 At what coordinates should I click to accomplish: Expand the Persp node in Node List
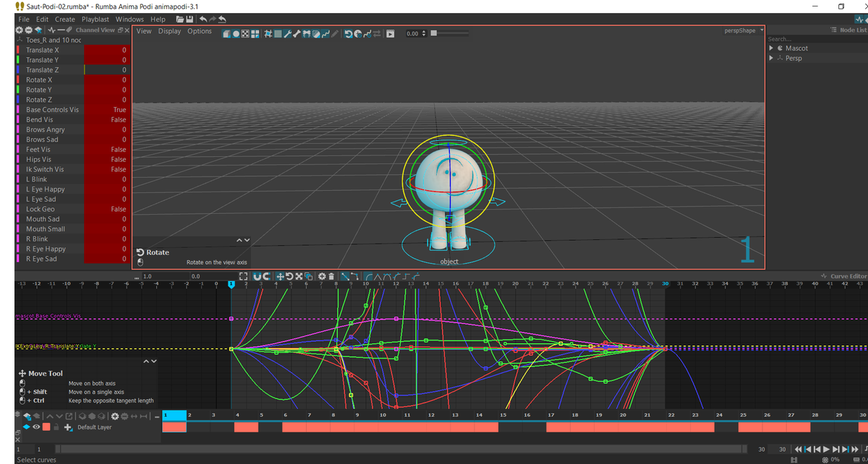click(x=771, y=58)
